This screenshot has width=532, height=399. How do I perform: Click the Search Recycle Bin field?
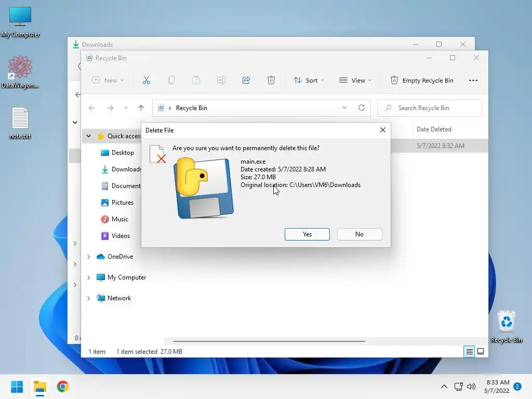(430, 108)
